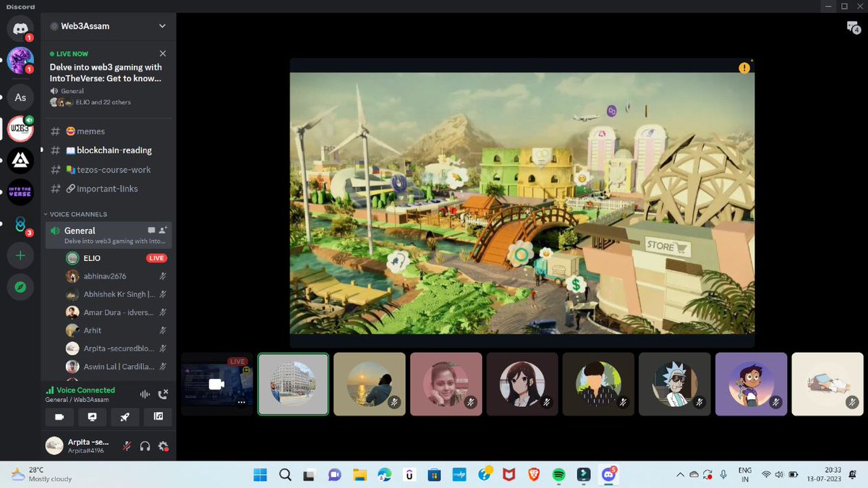Screen dimensions: 868x488
Task: Select Arhit in the voice list
Action: [116, 330]
